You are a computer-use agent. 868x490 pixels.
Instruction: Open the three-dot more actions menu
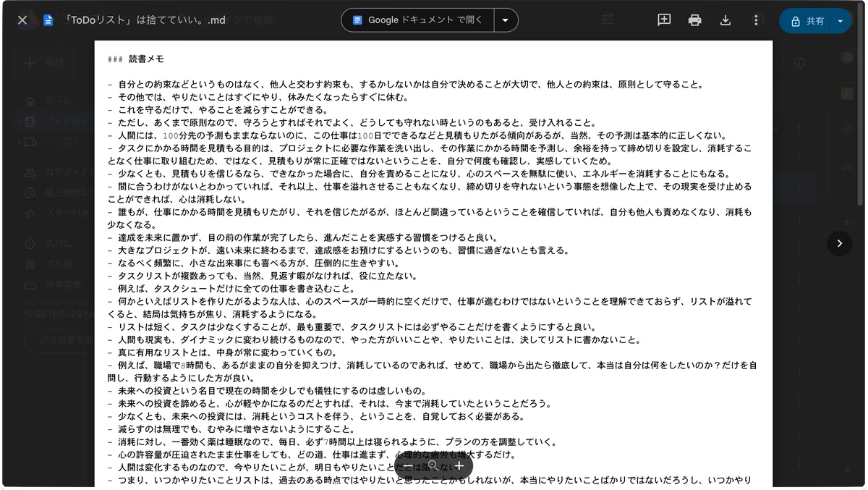click(757, 20)
